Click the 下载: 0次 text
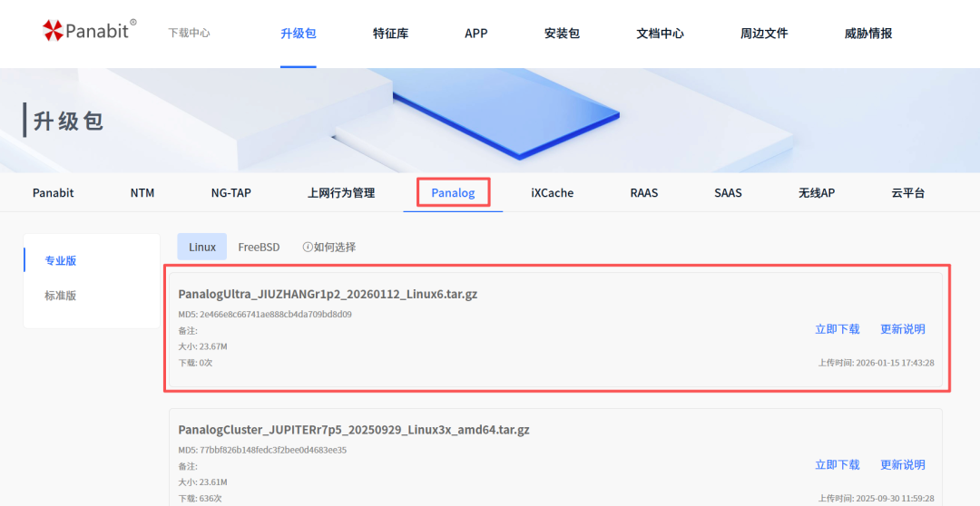The image size is (980, 506). 196,363
